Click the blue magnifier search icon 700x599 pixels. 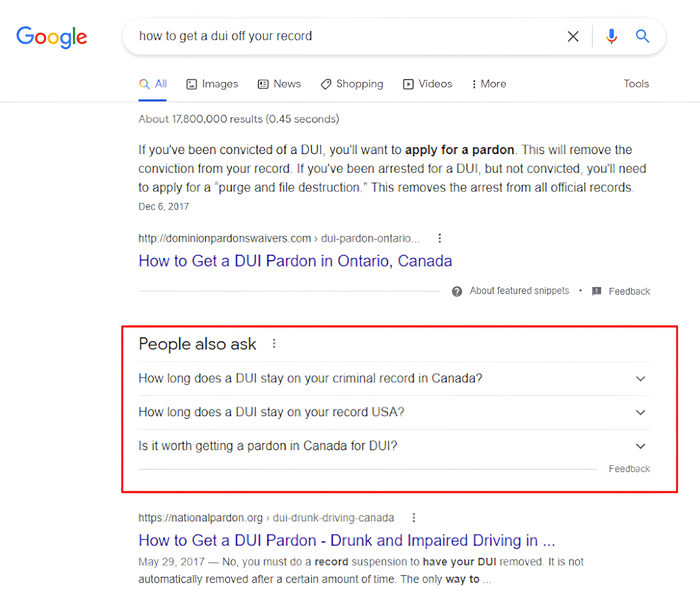[643, 36]
